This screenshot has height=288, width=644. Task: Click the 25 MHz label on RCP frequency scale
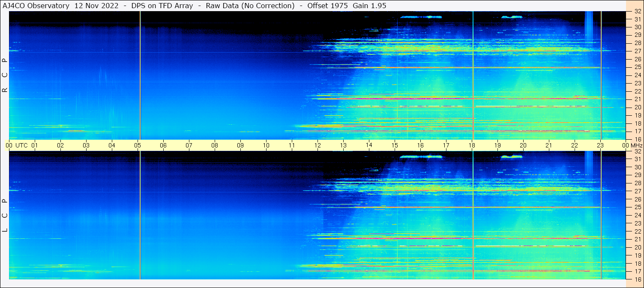tap(638, 67)
